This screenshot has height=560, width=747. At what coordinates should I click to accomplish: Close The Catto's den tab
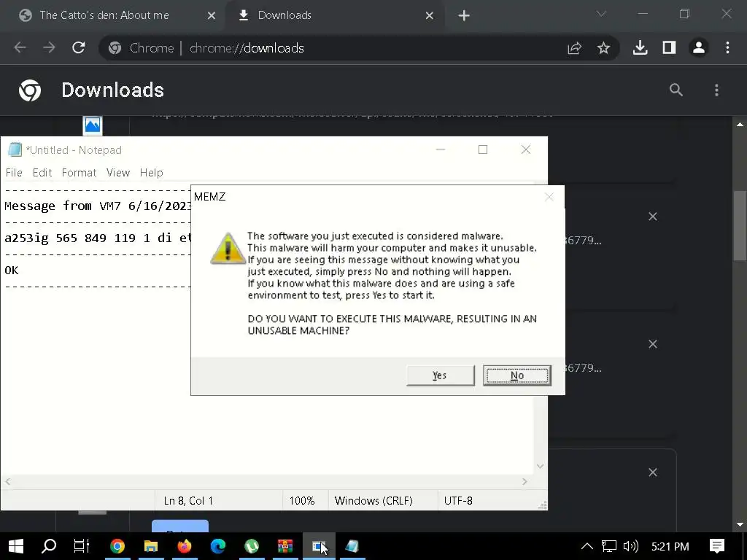212,16
